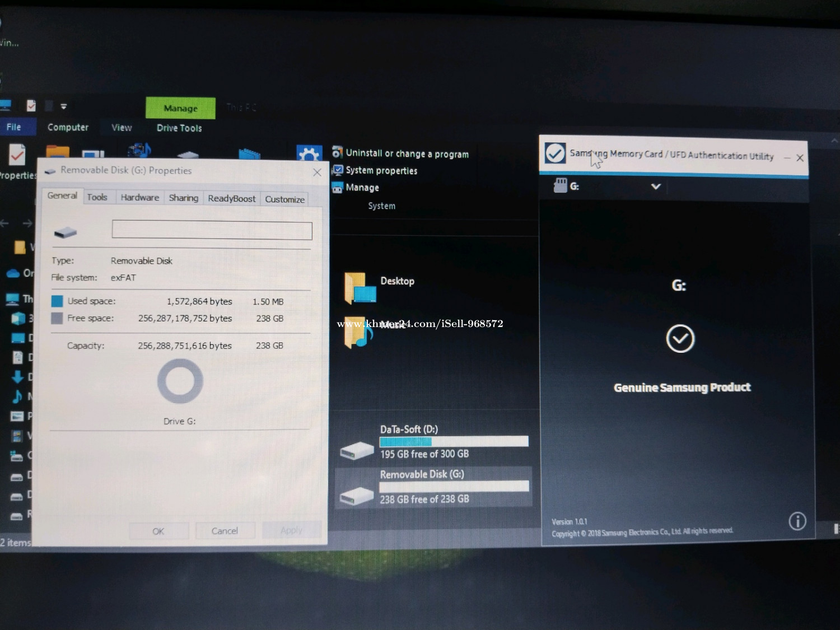Open the G: drive dropdown chevron

[656, 186]
